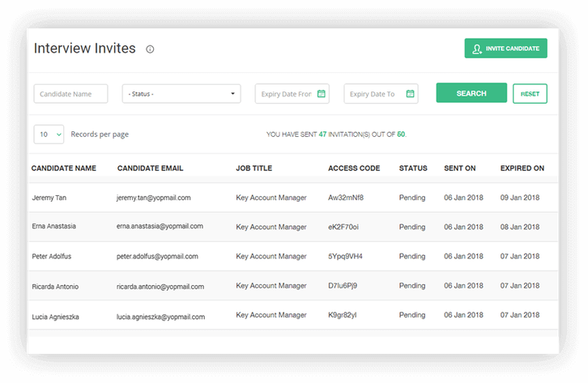Open the Status filter dropdown

click(181, 94)
